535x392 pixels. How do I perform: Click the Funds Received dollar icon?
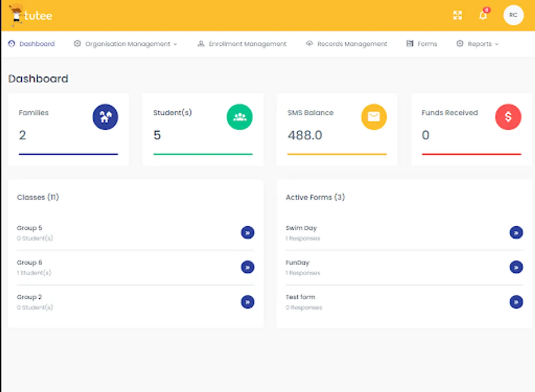click(x=508, y=117)
